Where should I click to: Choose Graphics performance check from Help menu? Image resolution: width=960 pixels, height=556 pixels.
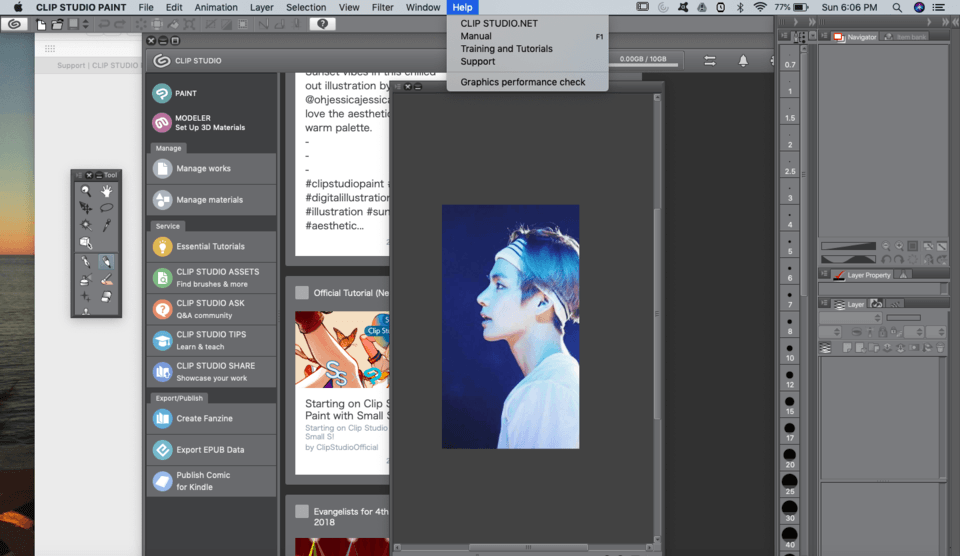pyautogui.click(x=523, y=82)
